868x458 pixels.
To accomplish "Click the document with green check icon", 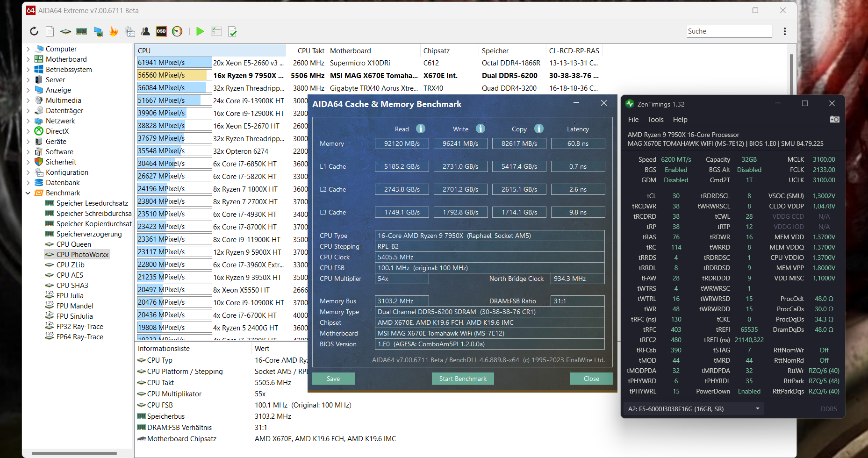I will (x=232, y=31).
